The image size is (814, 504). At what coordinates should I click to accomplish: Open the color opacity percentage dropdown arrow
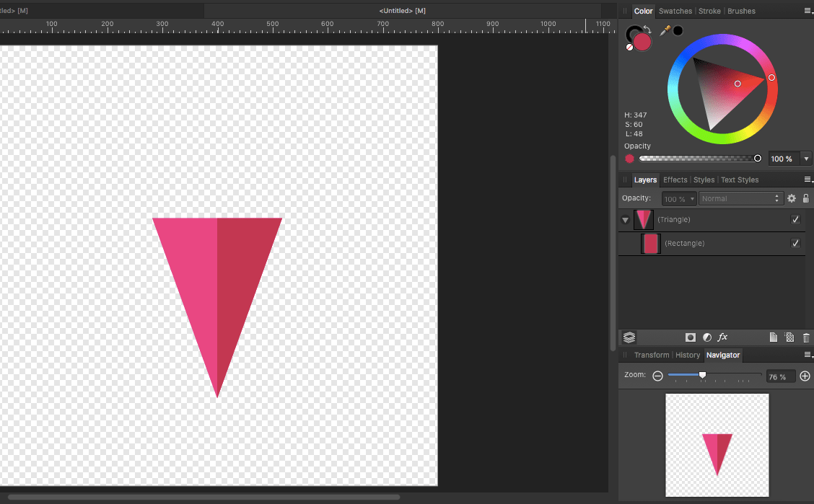806,159
